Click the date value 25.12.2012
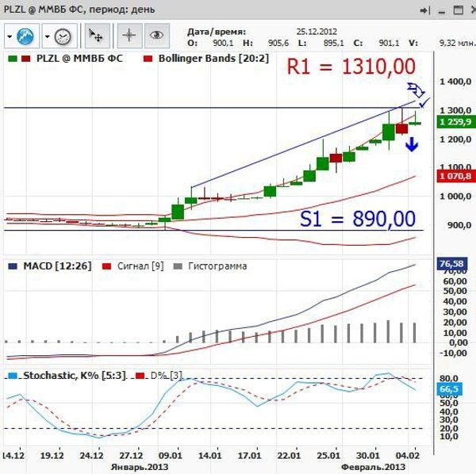The height and width of the screenshot is (474, 476). (317, 32)
